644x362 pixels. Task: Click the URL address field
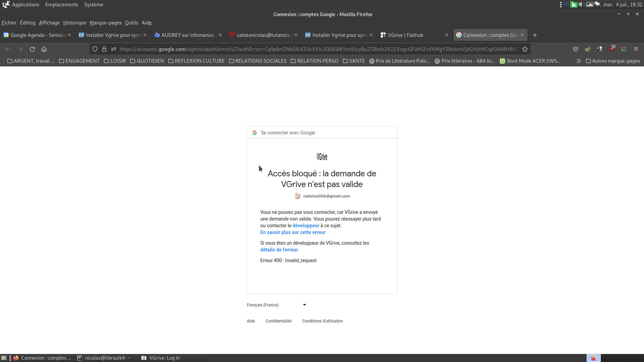[319, 49]
